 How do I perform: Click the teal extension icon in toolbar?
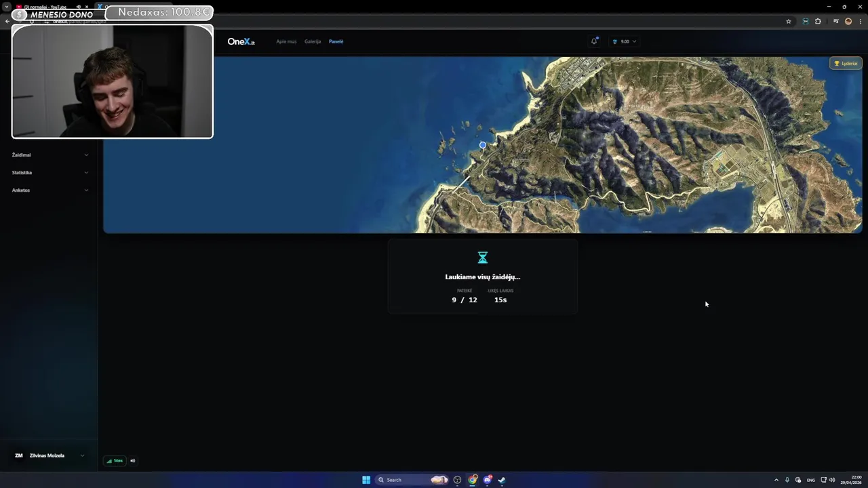click(x=805, y=21)
